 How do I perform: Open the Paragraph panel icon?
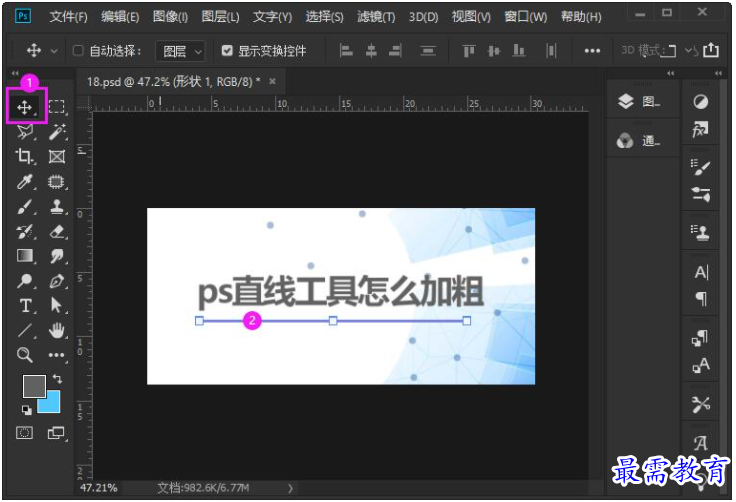(701, 299)
